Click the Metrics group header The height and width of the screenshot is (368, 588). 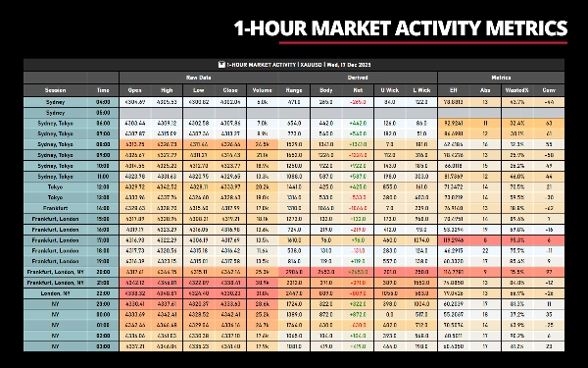pyautogui.click(x=501, y=78)
